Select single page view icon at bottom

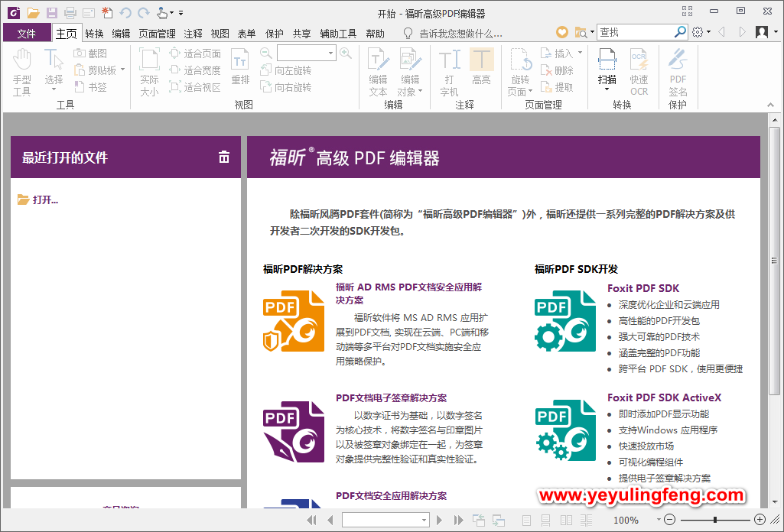[x=526, y=520]
